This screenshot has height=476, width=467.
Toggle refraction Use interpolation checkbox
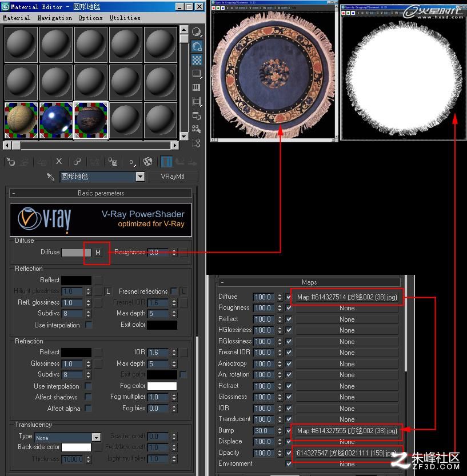click(x=89, y=386)
